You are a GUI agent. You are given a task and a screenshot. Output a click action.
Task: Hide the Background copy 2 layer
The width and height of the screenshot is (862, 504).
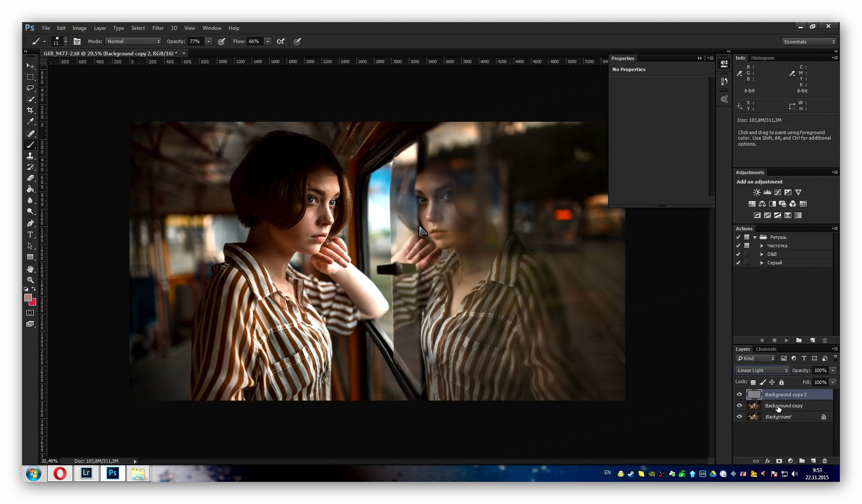[x=739, y=395]
